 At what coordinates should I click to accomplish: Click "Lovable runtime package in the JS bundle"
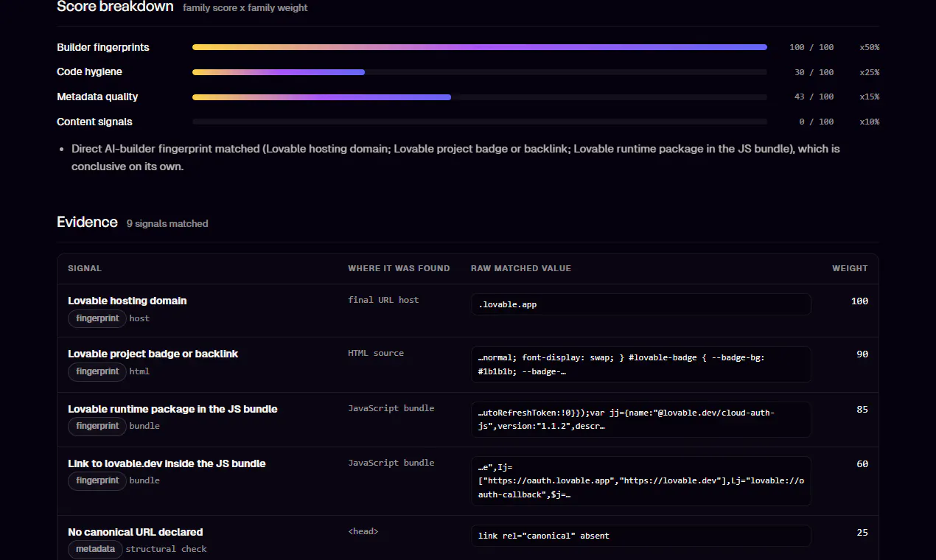tap(172, 409)
